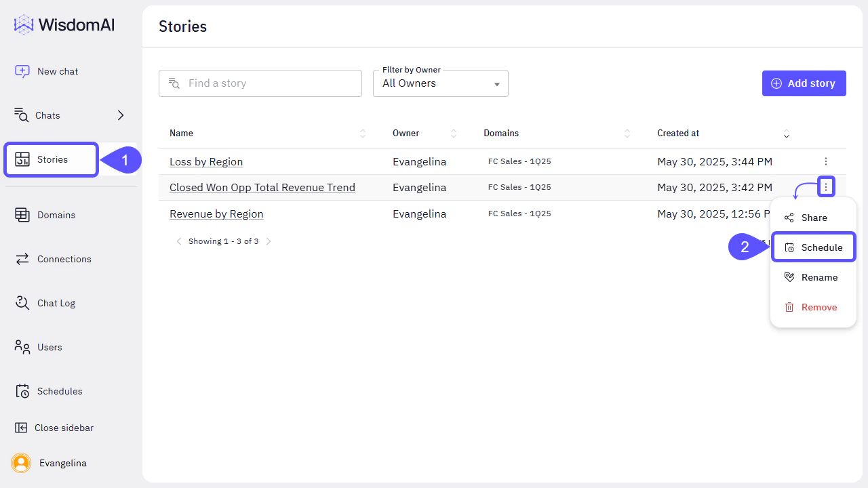Click the Find a story search field
Screen dimensions: 868x488
click(x=260, y=83)
